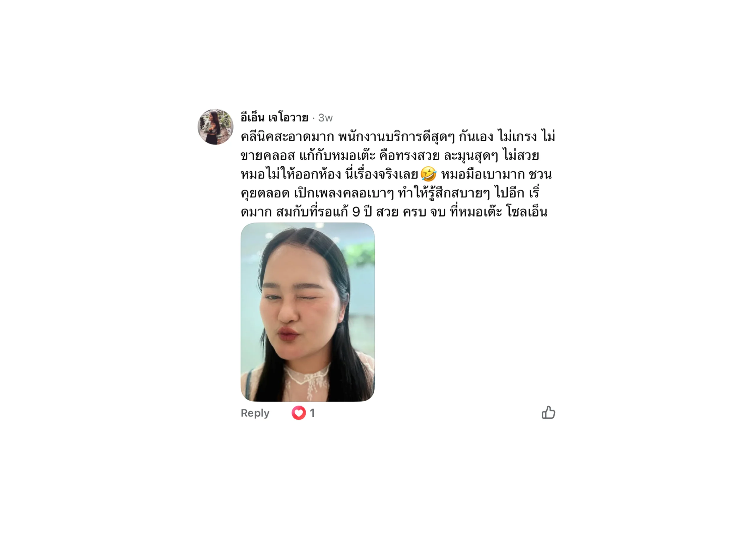This screenshot has width=756, height=535.
Task: Click the laughing emoji in the comment
Action: [428, 174]
